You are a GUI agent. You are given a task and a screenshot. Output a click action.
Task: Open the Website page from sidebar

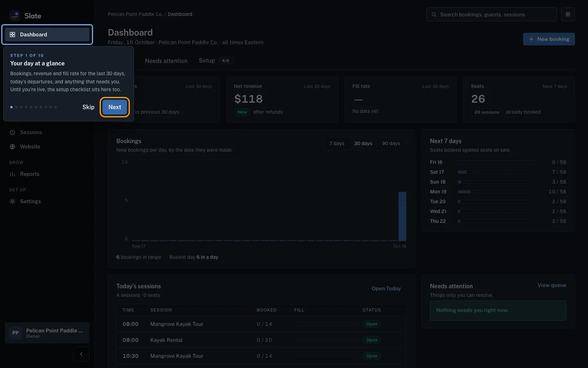47,147
